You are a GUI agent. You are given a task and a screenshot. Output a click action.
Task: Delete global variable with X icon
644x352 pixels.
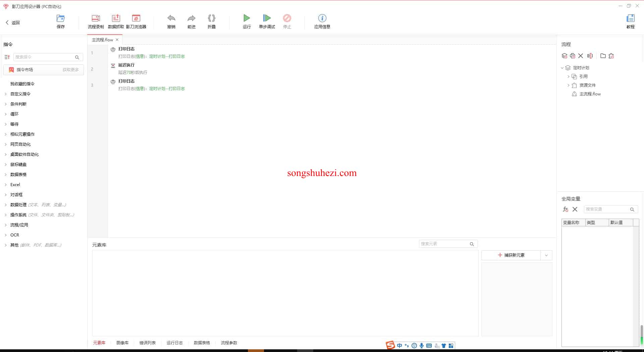pos(575,209)
